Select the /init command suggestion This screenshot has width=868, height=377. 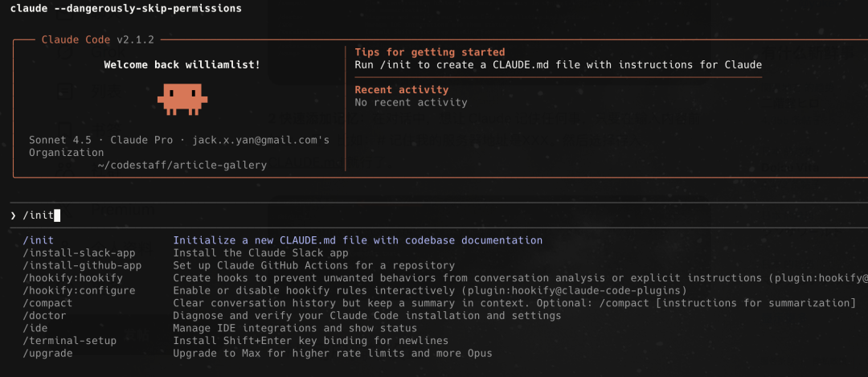pyautogui.click(x=39, y=240)
